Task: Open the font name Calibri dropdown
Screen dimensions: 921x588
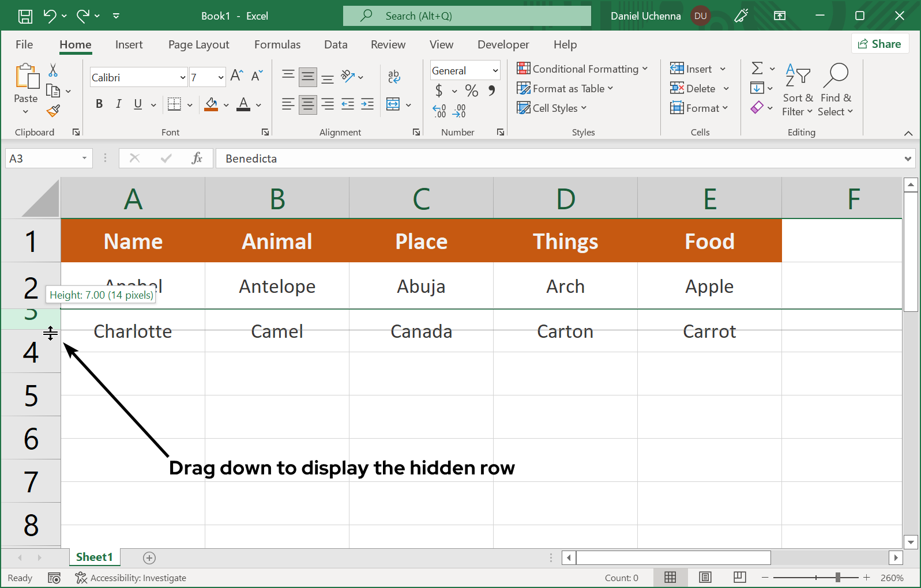Action: 183,77
